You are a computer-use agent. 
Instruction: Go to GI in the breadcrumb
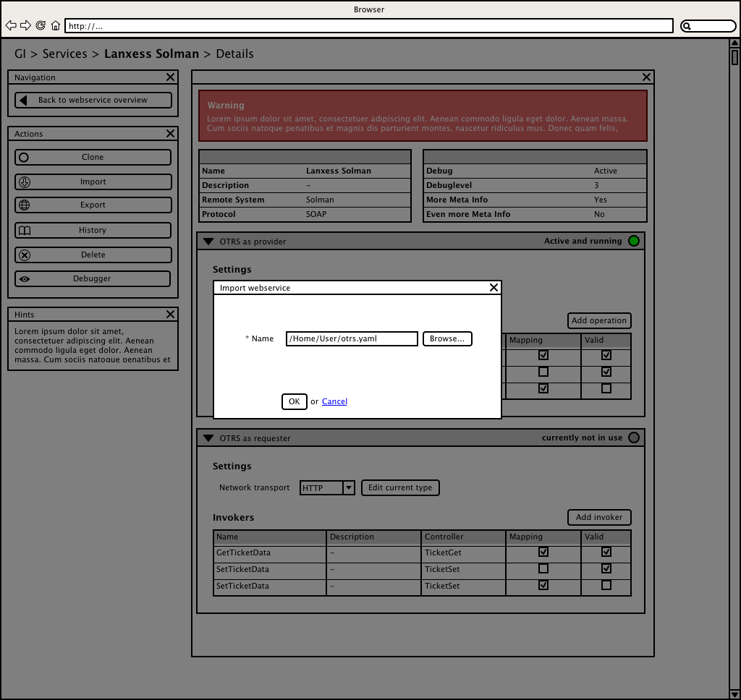pos(20,54)
